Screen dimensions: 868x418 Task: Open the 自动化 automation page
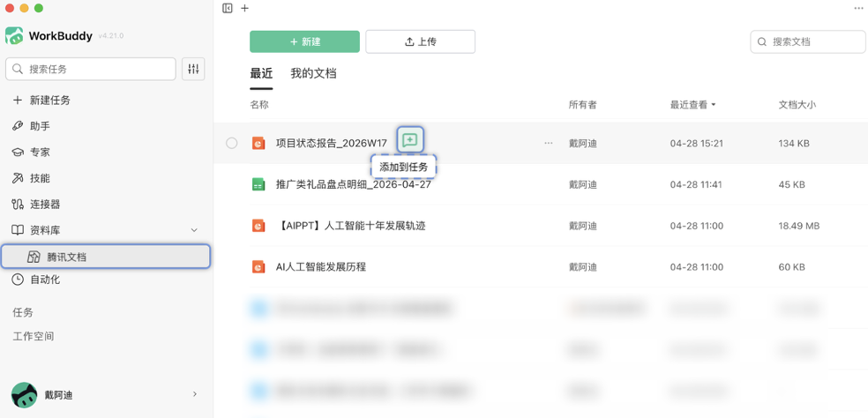(x=45, y=280)
